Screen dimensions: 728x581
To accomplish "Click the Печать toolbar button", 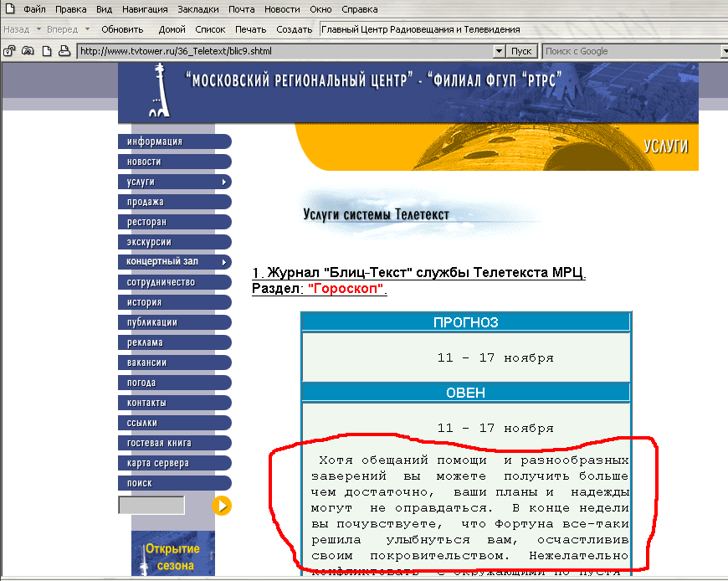I will coord(251,29).
